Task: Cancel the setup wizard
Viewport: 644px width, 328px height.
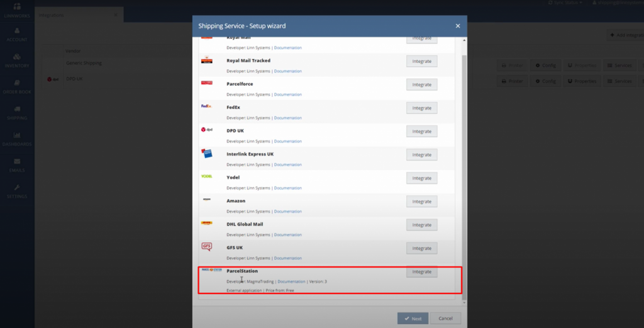Action: (445, 319)
